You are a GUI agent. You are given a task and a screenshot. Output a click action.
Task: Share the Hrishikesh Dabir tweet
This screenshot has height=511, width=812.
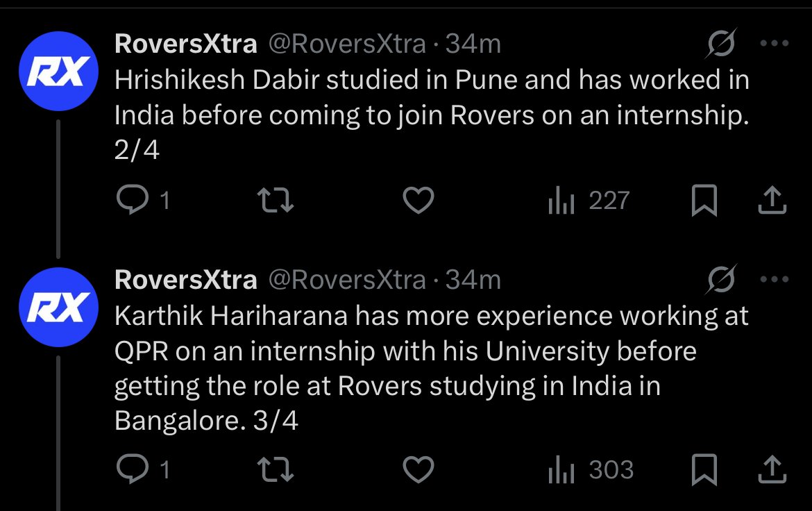click(772, 201)
